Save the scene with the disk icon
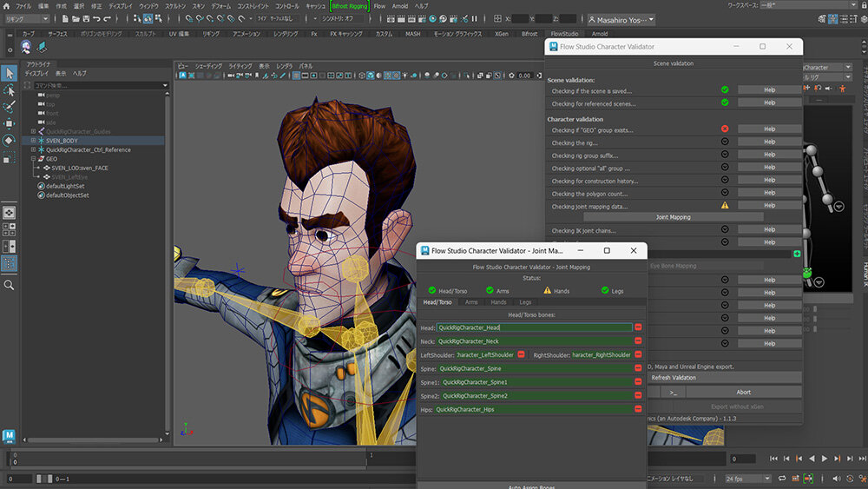The image size is (868, 489). tap(86, 19)
